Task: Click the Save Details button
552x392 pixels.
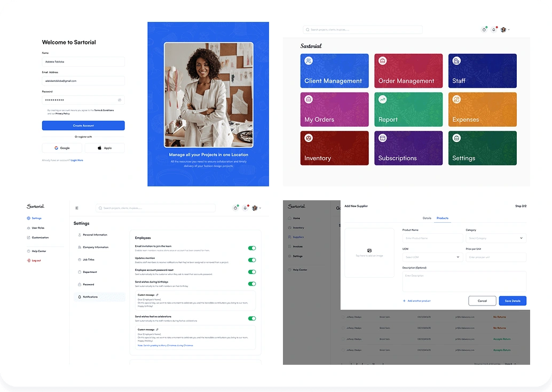Action: (512, 301)
